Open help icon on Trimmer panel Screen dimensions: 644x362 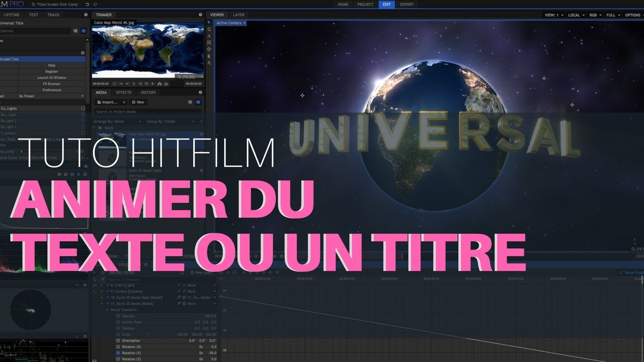(200, 15)
